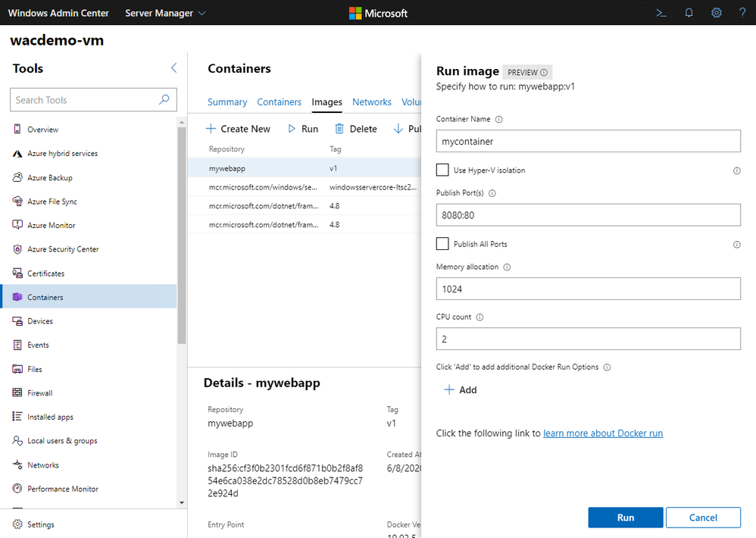Click Windows Admin Center title
Screen dimensions: 756x538
point(58,13)
